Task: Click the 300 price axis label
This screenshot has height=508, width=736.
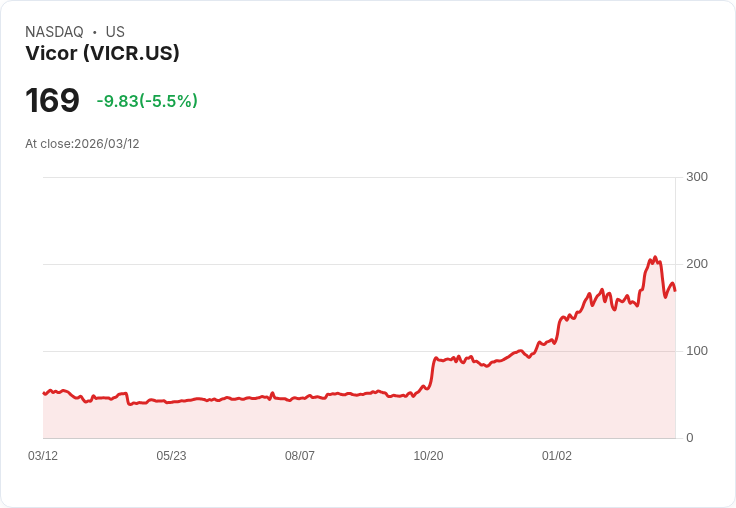Action: 697,177
